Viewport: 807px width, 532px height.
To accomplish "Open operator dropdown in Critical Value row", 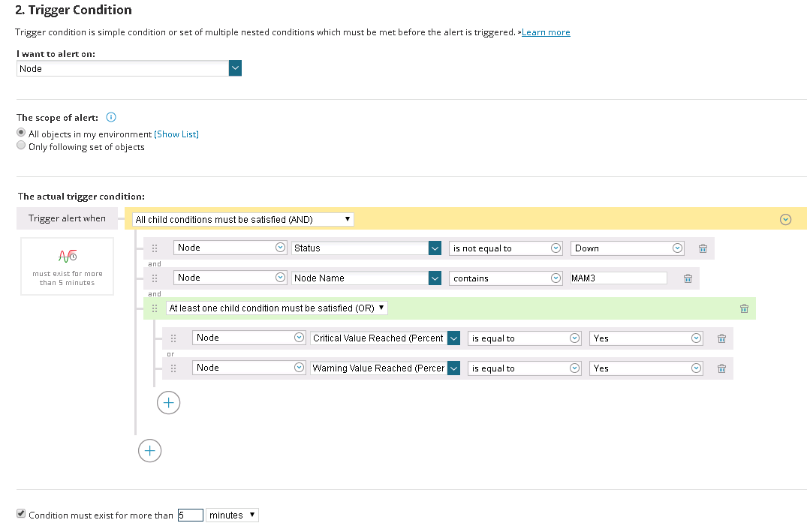I will click(525, 338).
